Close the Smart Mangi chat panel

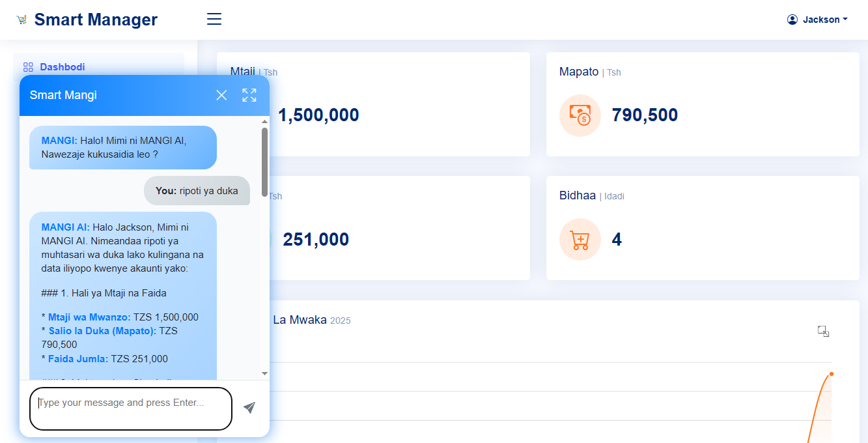(221, 95)
